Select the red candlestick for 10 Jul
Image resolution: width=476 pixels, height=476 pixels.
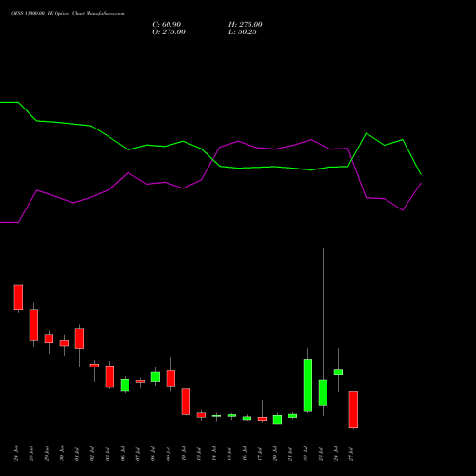(186, 402)
